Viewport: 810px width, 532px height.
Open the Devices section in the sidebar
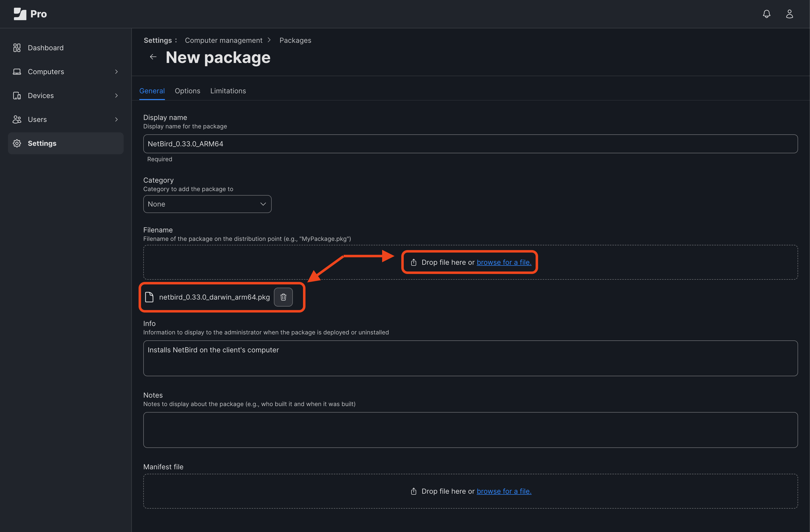coord(41,95)
